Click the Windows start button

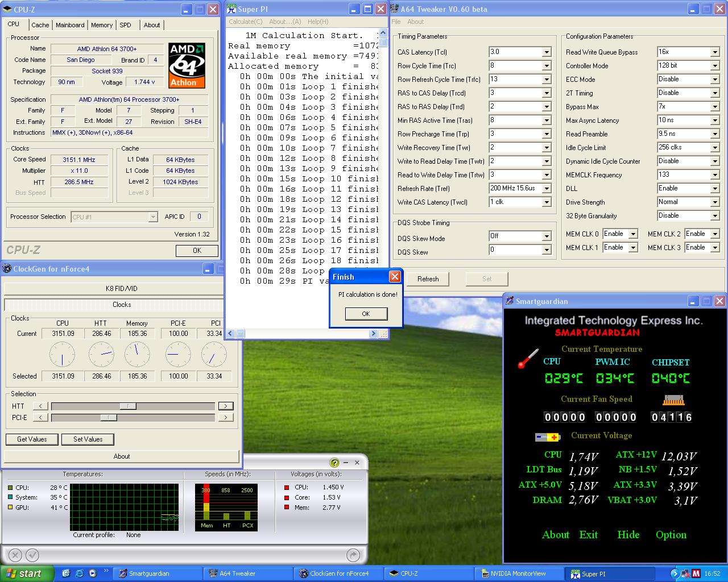(27, 573)
